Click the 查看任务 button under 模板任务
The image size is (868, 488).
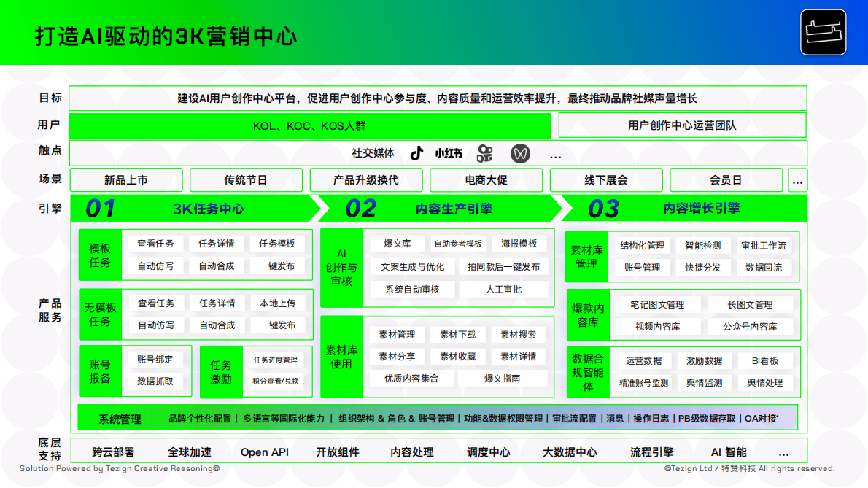point(155,243)
